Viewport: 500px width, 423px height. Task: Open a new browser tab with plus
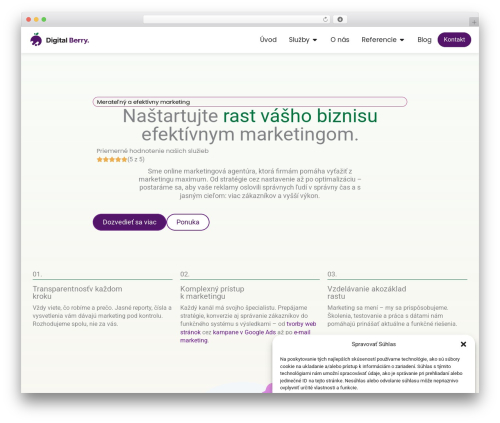474,22
